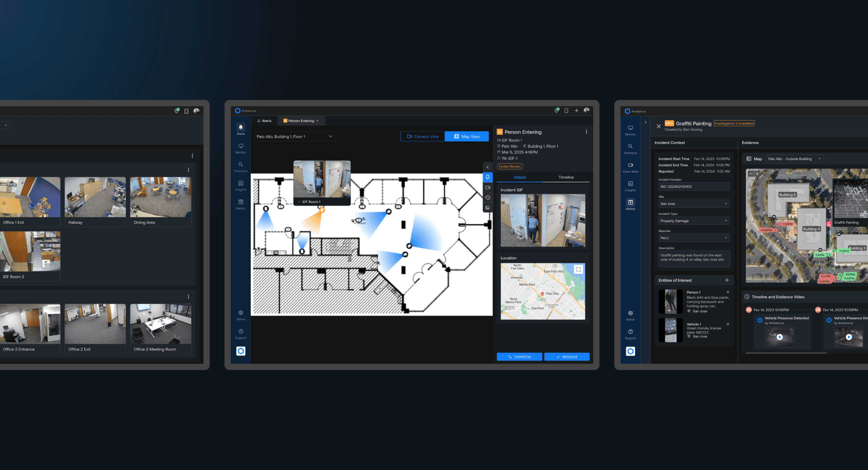868x470 pixels.
Task: Play the first Vehicle Presence Detected video
Action: pyautogui.click(x=779, y=337)
